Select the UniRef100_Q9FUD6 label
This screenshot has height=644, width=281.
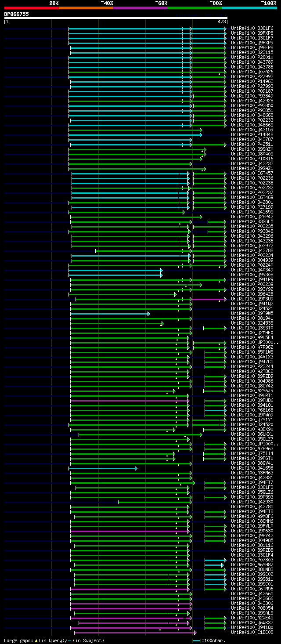click(x=252, y=400)
